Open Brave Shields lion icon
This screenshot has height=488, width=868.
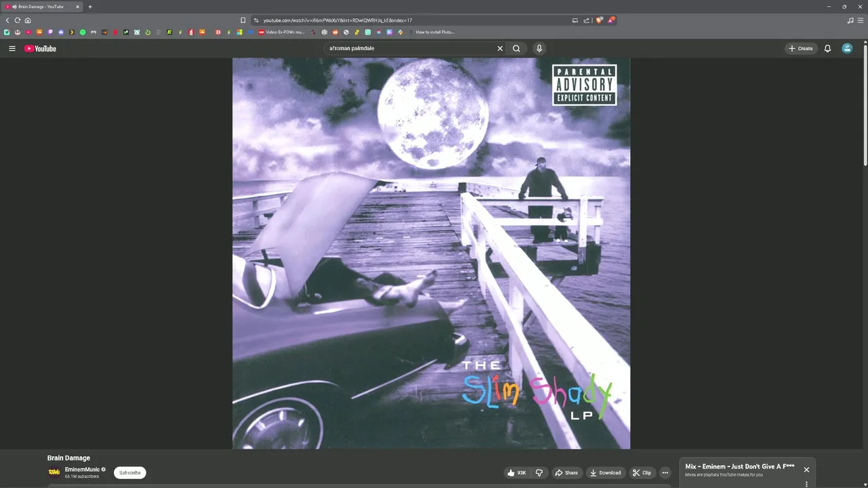pos(599,20)
